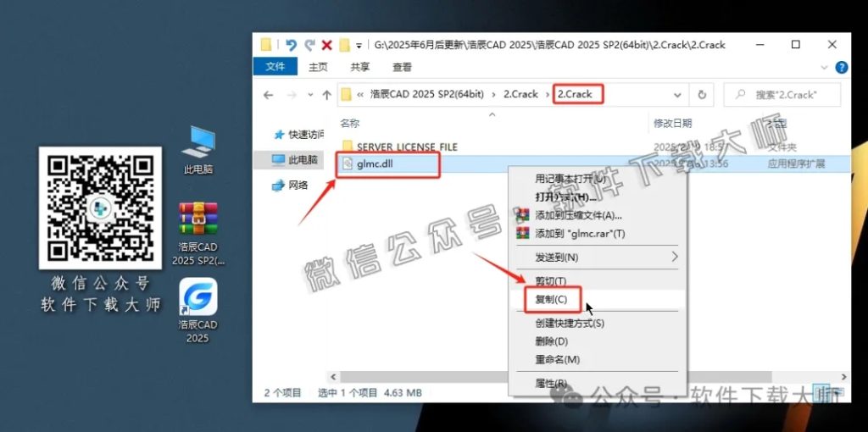Click status bar text 2 个项目

[x=282, y=393]
